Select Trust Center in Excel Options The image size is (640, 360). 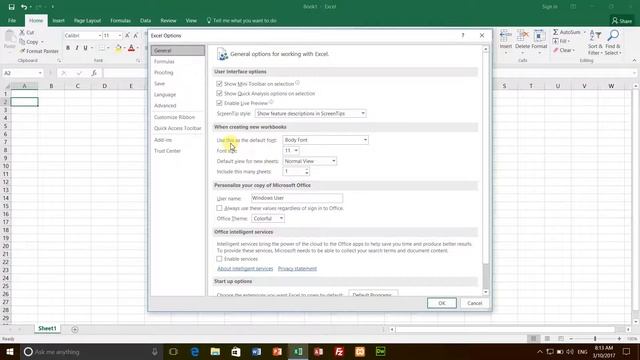[x=178, y=151]
